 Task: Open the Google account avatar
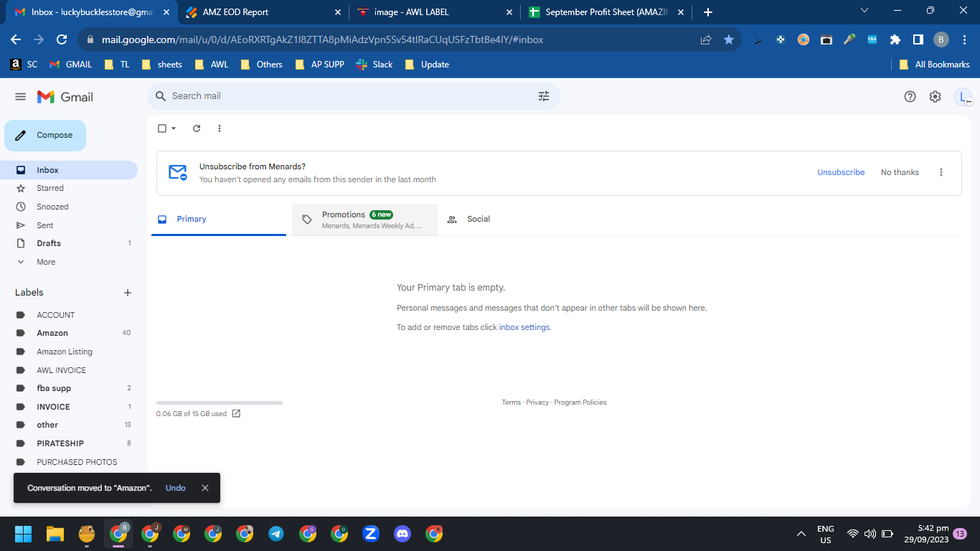click(963, 97)
